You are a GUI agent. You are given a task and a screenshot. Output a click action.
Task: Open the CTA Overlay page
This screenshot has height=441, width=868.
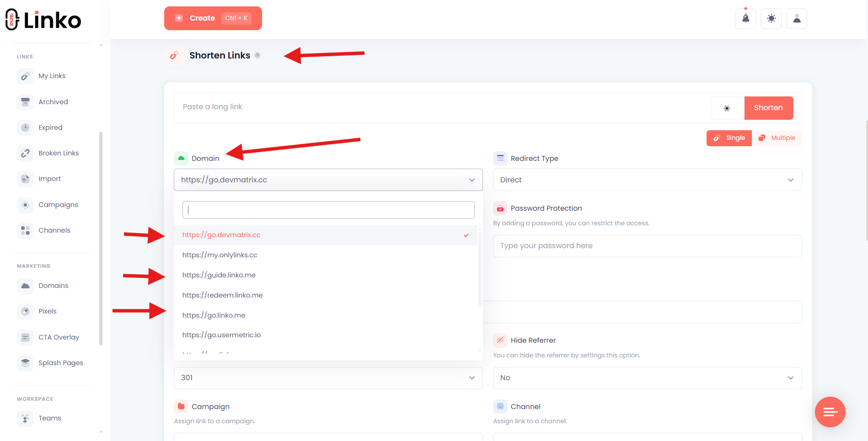(59, 337)
